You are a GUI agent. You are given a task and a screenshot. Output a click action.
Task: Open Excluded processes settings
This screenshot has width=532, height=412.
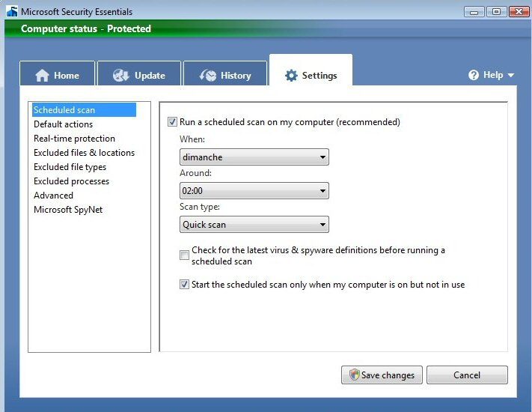tap(71, 181)
